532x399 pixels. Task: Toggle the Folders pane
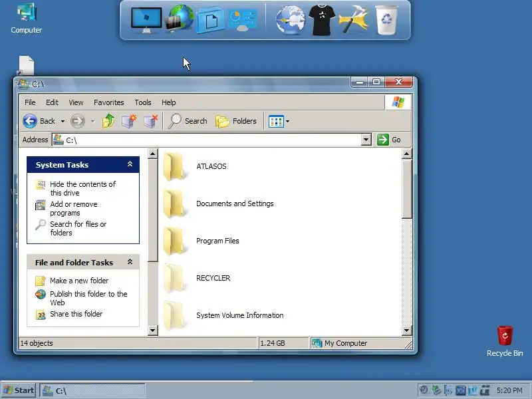pyautogui.click(x=236, y=121)
